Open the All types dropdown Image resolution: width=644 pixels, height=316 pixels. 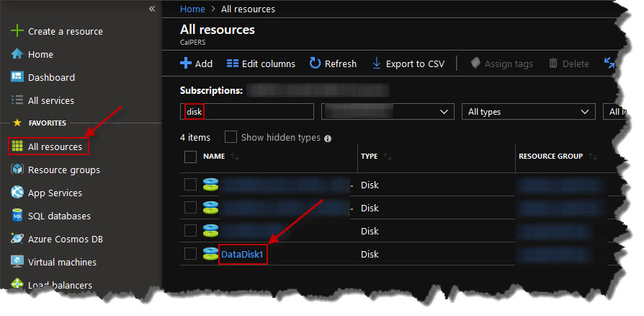click(x=529, y=112)
